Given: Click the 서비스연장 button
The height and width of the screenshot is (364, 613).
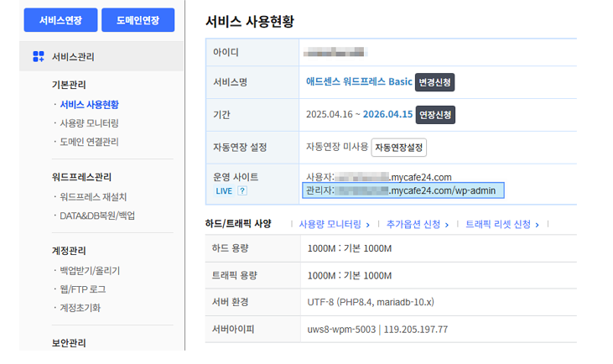Looking at the screenshot, I should coord(60,20).
